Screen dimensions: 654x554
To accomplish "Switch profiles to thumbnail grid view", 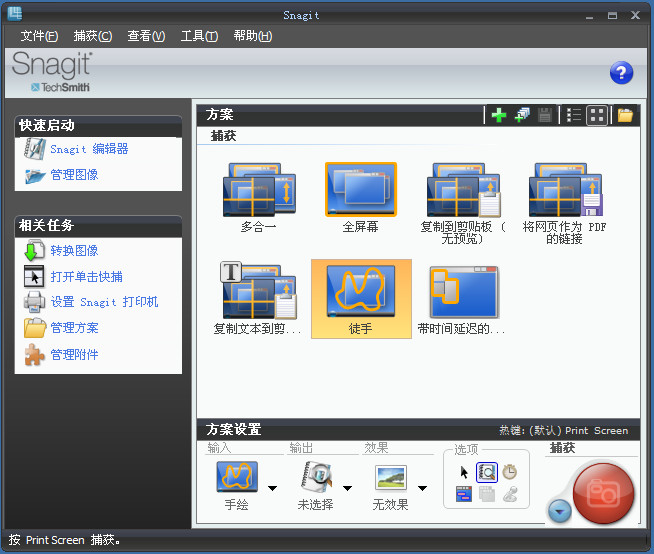I will coord(597,116).
